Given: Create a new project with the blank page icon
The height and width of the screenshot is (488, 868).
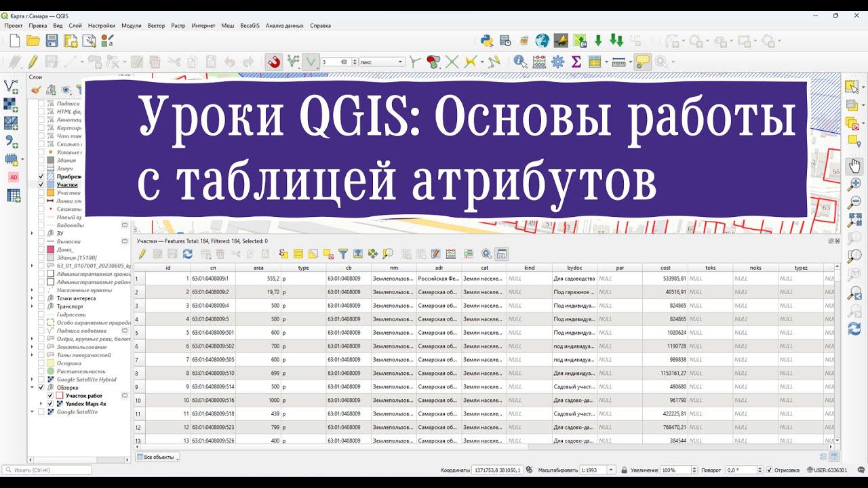Looking at the screenshot, I should click(14, 41).
